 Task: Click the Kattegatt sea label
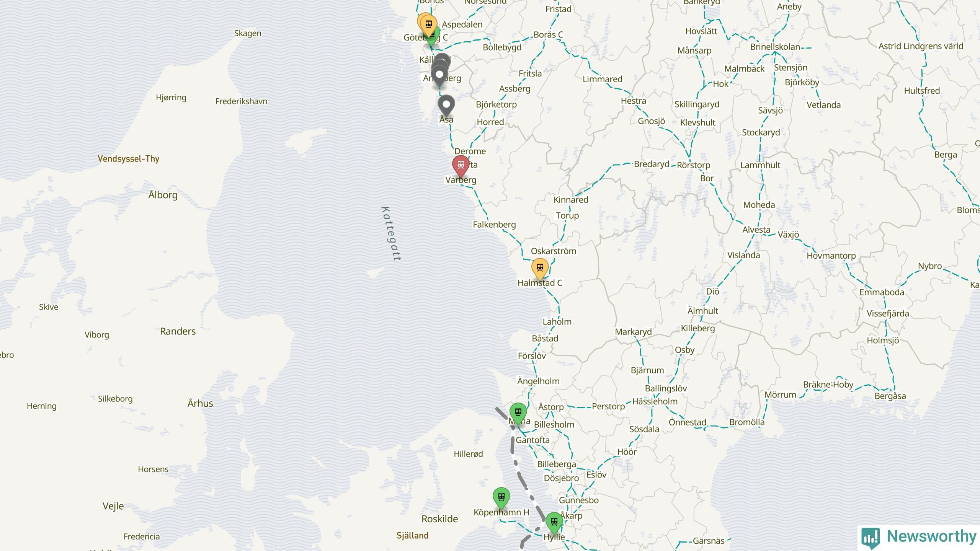pos(391,234)
